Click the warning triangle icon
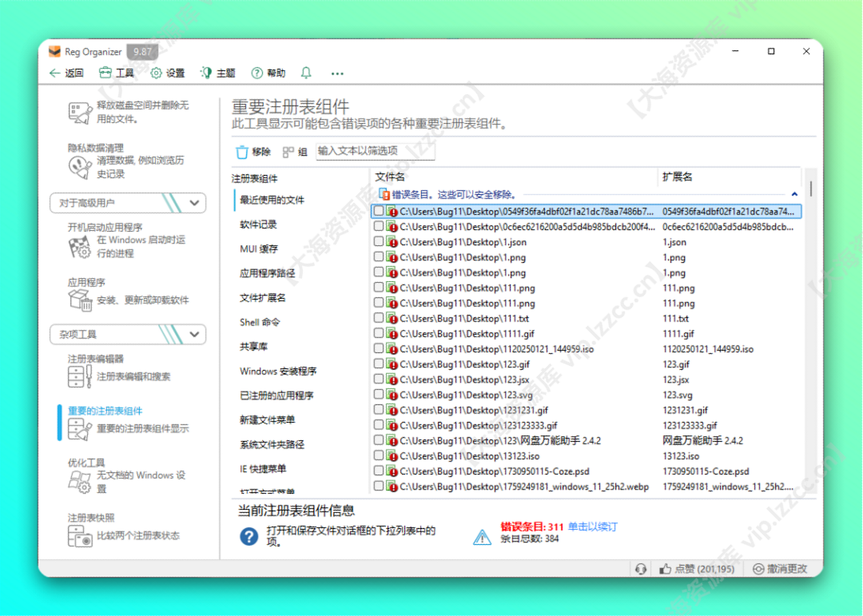 tap(482, 537)
